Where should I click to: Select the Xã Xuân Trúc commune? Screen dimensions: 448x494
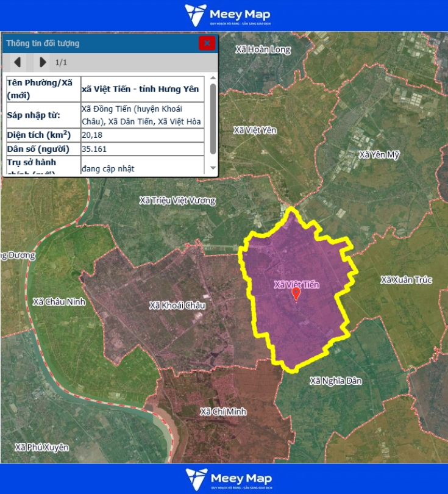(406, 280)
